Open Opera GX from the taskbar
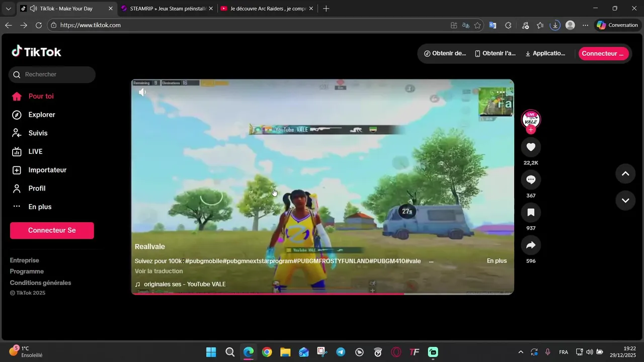The width and height of the screenshot is (644, 362). [x=396, y=352]
